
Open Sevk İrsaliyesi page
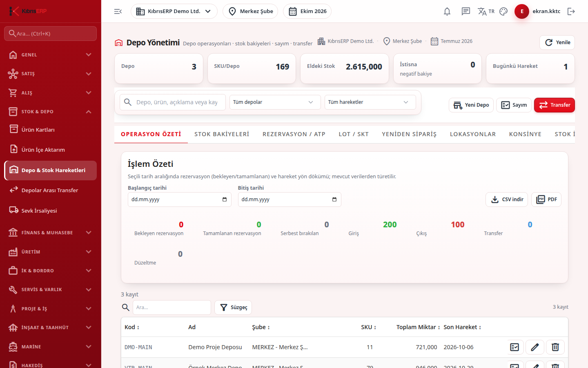click(x=51, y=211)
